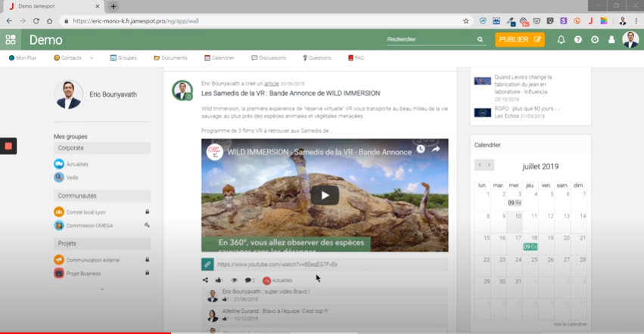Go to next month in calendar
This screenshot has height=334, width=644.
tap(489, 165)
